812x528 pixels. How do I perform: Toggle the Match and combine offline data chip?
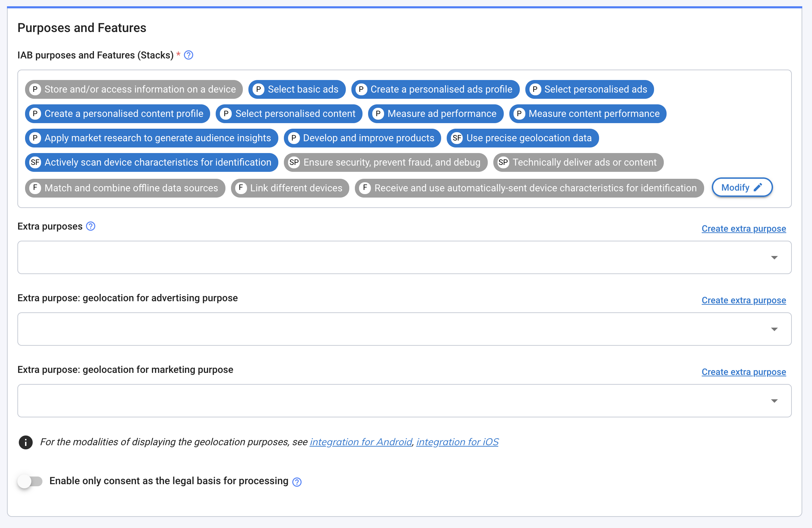(125, 188)
